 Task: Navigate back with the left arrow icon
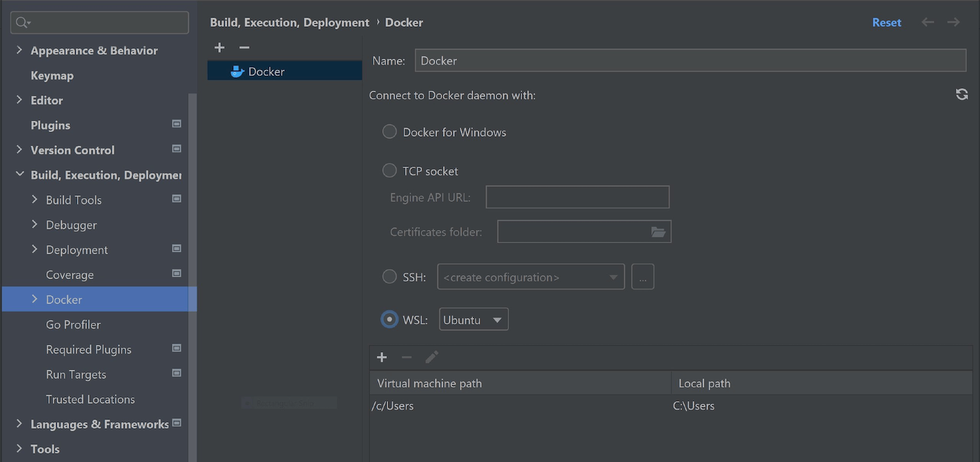pos(928,22)
